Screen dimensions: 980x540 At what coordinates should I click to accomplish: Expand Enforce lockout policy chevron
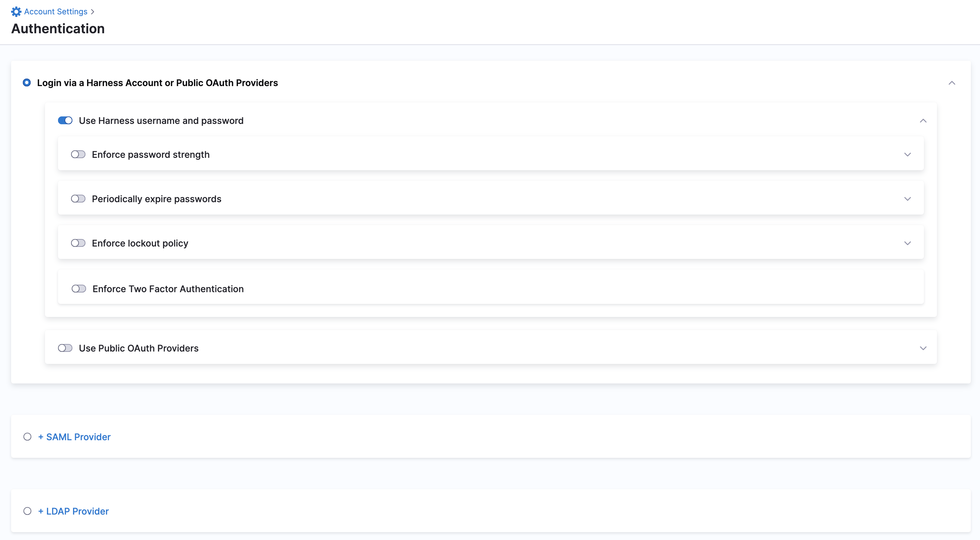click(907, 243)
